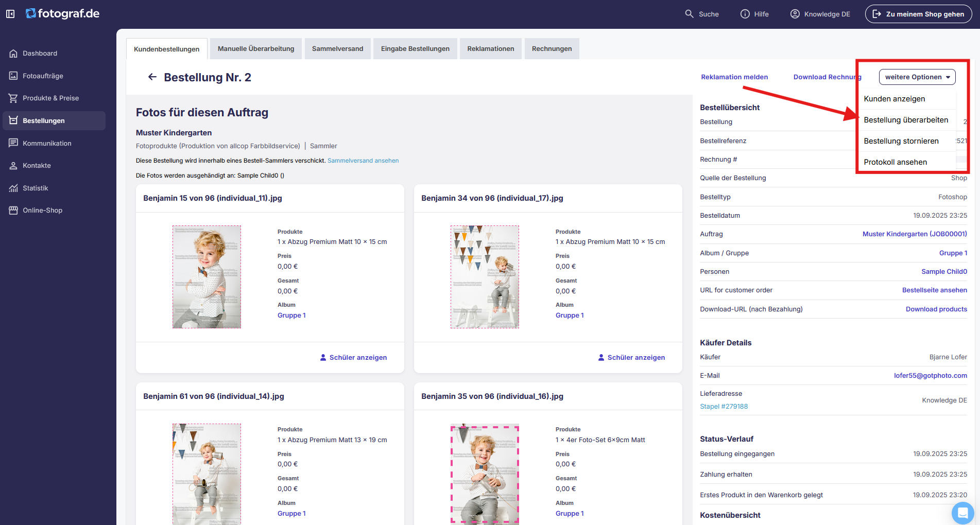Switch to Reklamationen tab
Screen dimensions: 980x525
491,49
